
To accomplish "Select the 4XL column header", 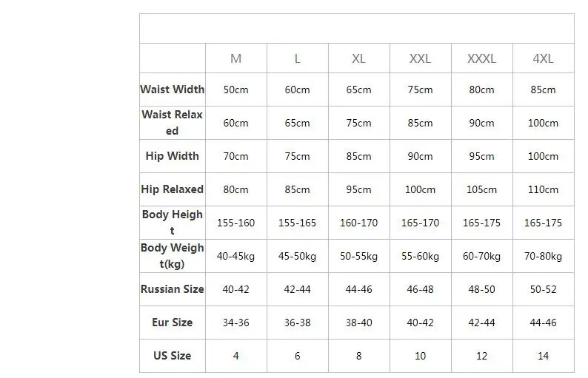I will point(543,58).
